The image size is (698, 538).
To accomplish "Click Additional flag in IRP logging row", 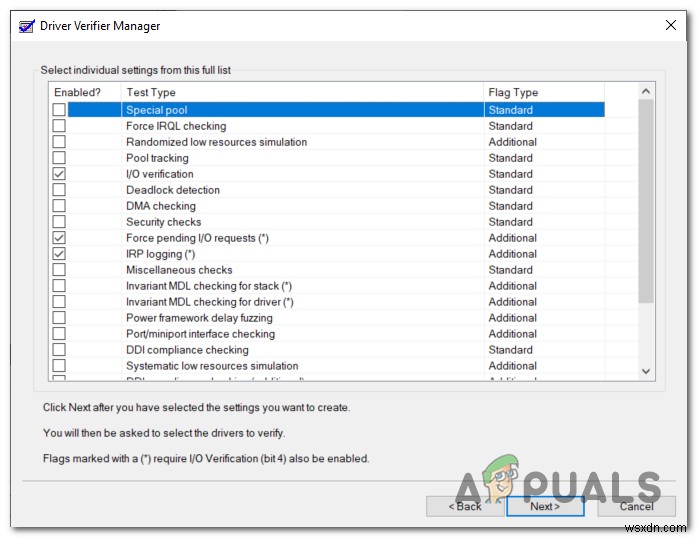I will (512, 254).
